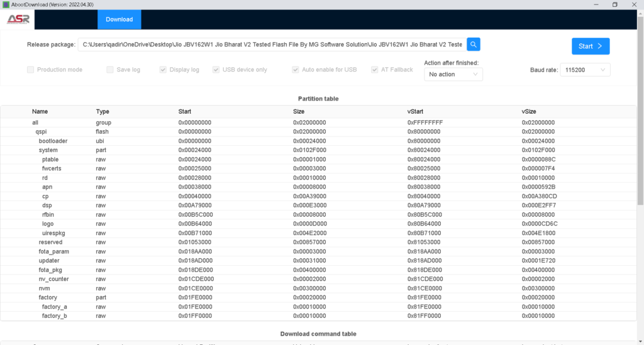Image resolution: width=644 pixels, height=345 pixels.
Task: Toggle USB device only checkbox
Action: click(x=216, y=70)
